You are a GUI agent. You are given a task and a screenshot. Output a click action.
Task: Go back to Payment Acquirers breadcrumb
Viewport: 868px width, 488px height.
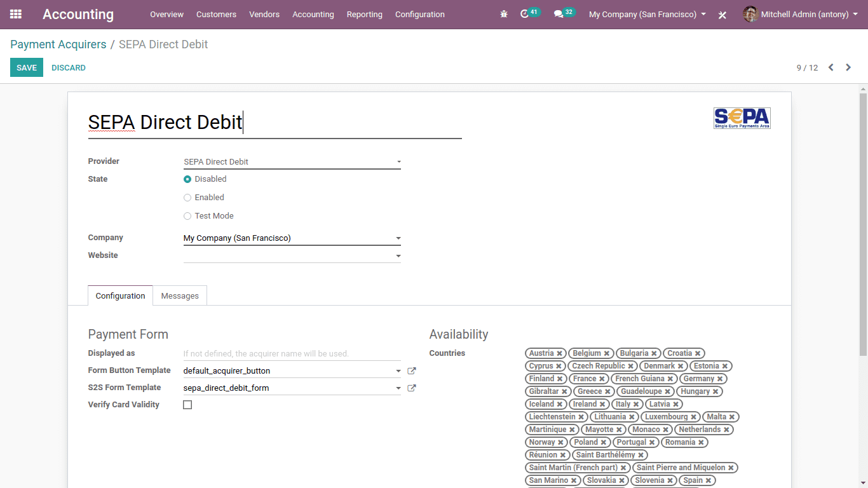[x=58, y=44]
